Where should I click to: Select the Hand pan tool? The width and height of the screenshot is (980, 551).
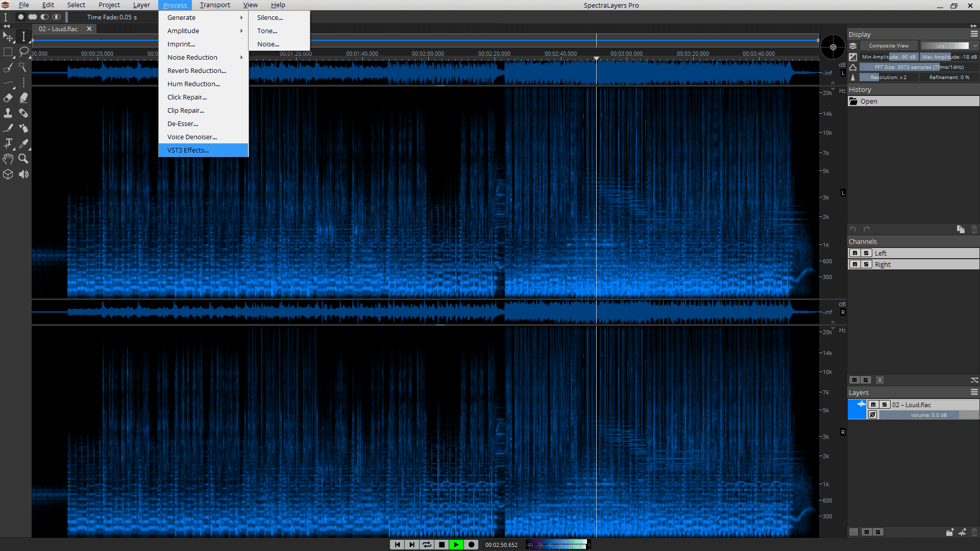click(x=8, y=159)
